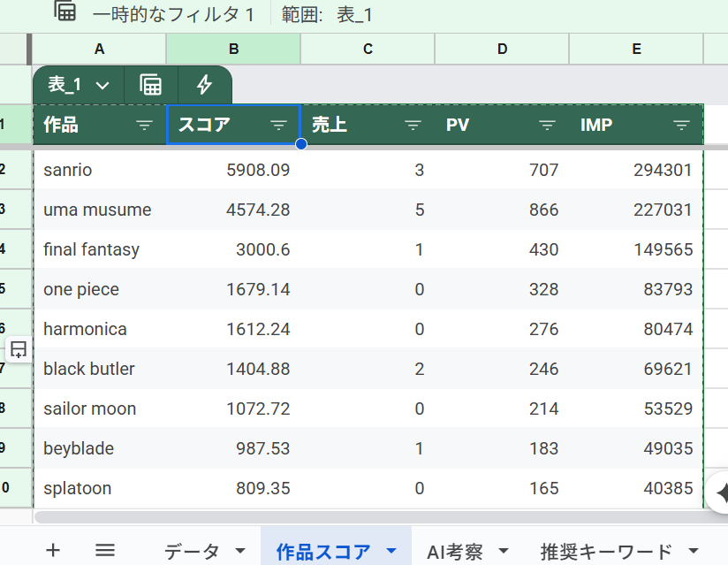
Task: Open dropdown arrow on データ tab
Action: point(240,551)
